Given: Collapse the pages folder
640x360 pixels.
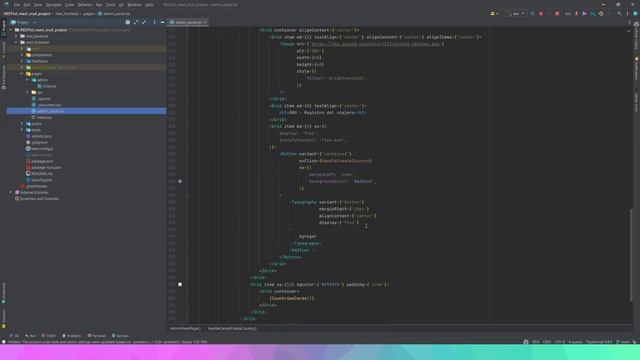Looking at the screenshot, I should [x=22, y=73].
